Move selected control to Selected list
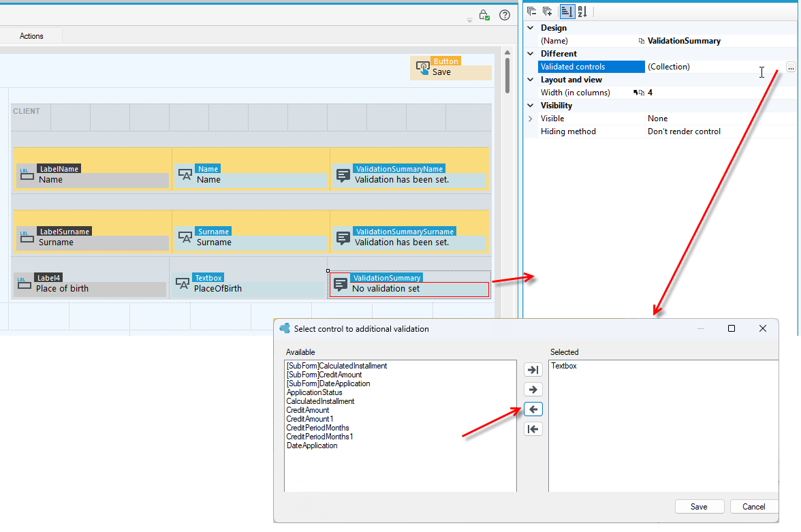801x532 pixels. pos(533,390)
